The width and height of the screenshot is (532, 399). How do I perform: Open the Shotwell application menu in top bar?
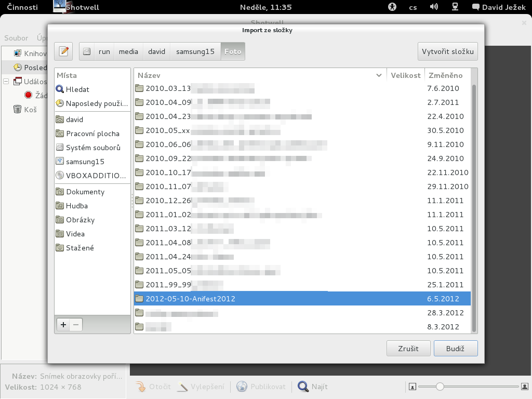pyautogui.click(x=76, y=7)
